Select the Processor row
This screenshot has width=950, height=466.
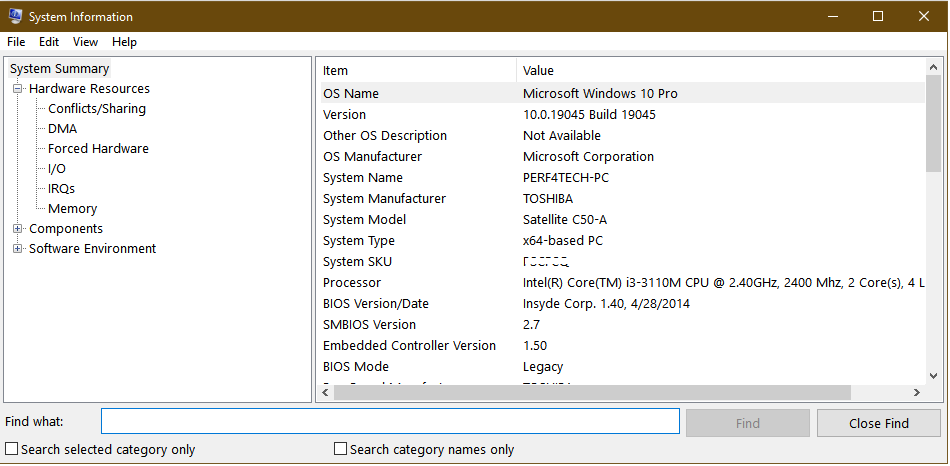click(x=622, y=282)
